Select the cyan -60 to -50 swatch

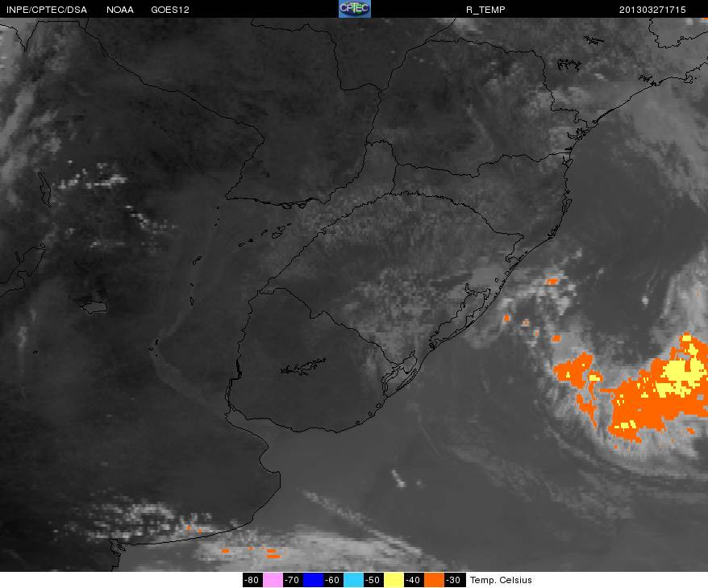pyautogui.click(x=353, y=580)
